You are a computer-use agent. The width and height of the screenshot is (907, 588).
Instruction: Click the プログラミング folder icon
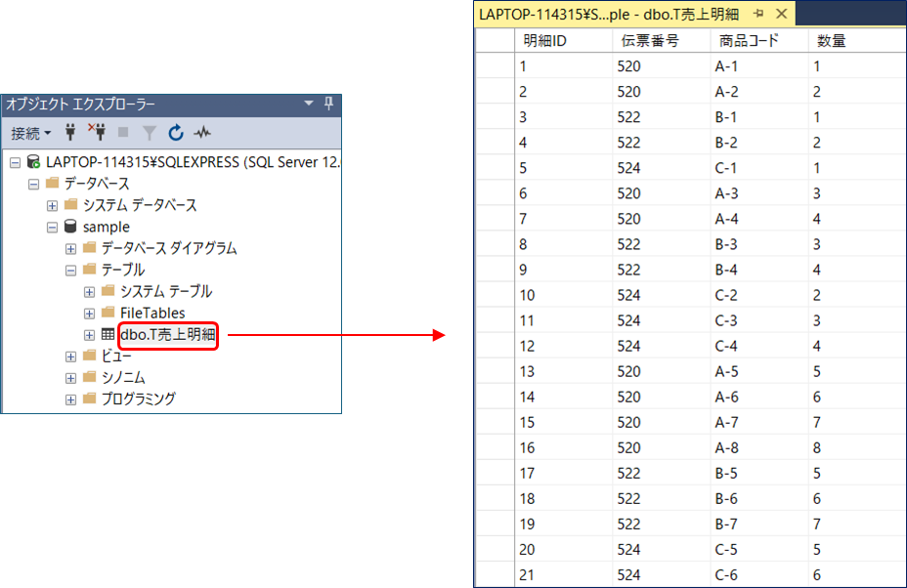tap(90, 399)
